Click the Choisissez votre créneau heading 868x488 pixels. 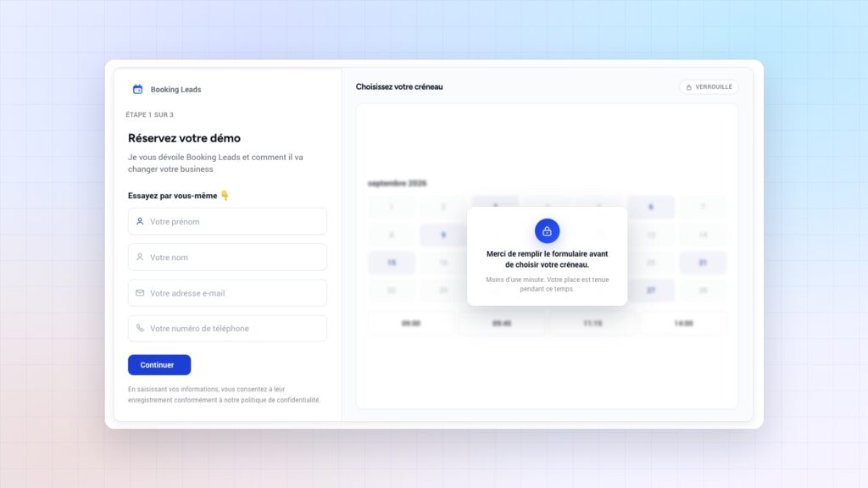pos(399,87)
